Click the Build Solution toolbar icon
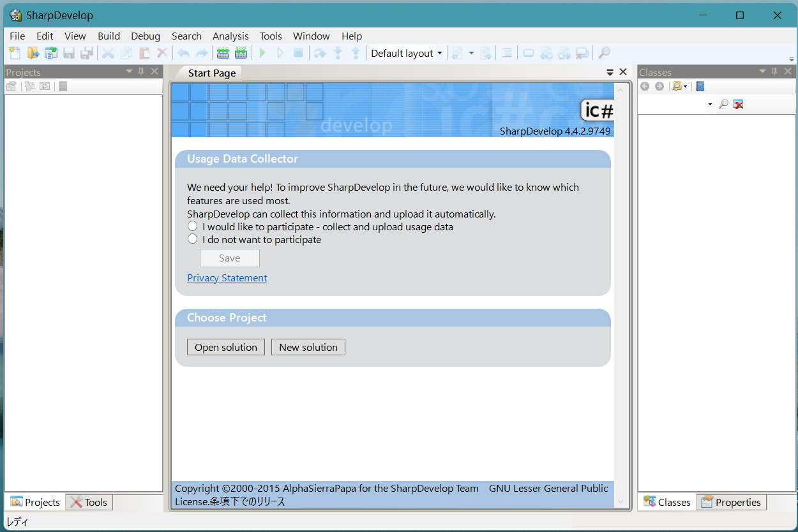Viewport: 798px width, 532px height. [223, 54]
